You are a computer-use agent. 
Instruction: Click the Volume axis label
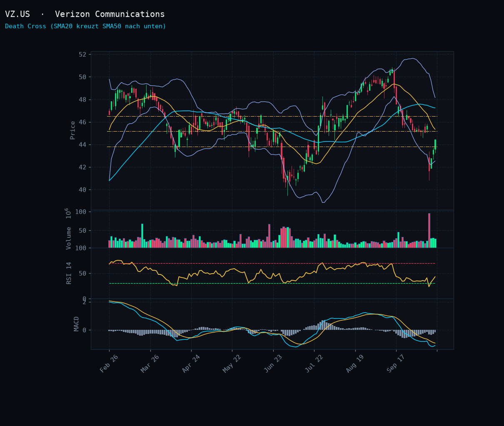pyautogui.click(x=69, y=238)
